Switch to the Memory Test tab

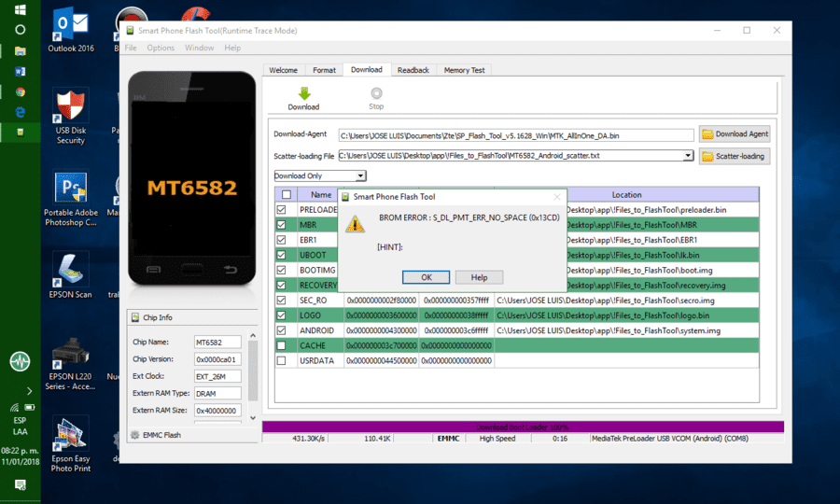[464, 70]
